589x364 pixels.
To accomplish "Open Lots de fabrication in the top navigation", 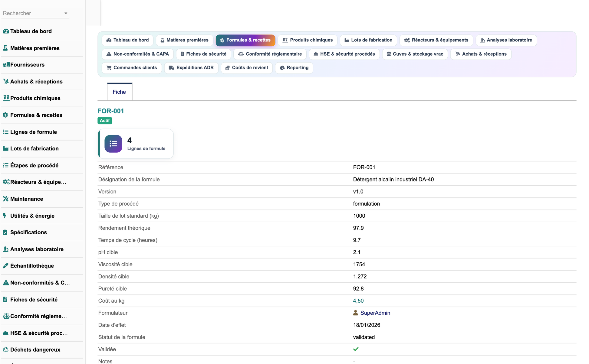I will pyautogui.click(x=368, y=40).
